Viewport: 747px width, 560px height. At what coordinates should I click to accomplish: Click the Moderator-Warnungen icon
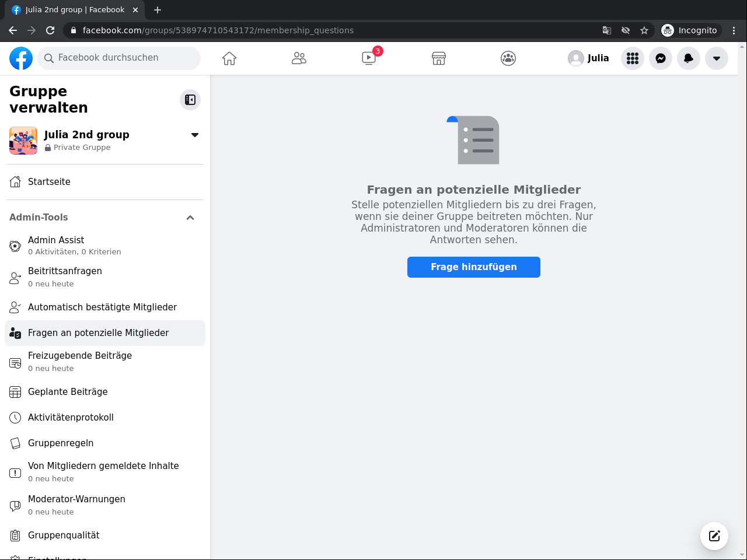(x=15, y=506)
